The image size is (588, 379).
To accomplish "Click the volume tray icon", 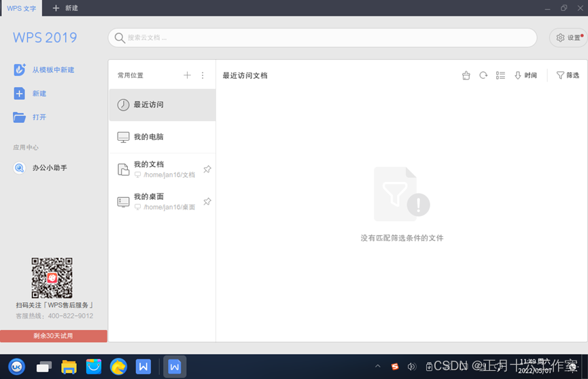I will click(x=412, y=367).
